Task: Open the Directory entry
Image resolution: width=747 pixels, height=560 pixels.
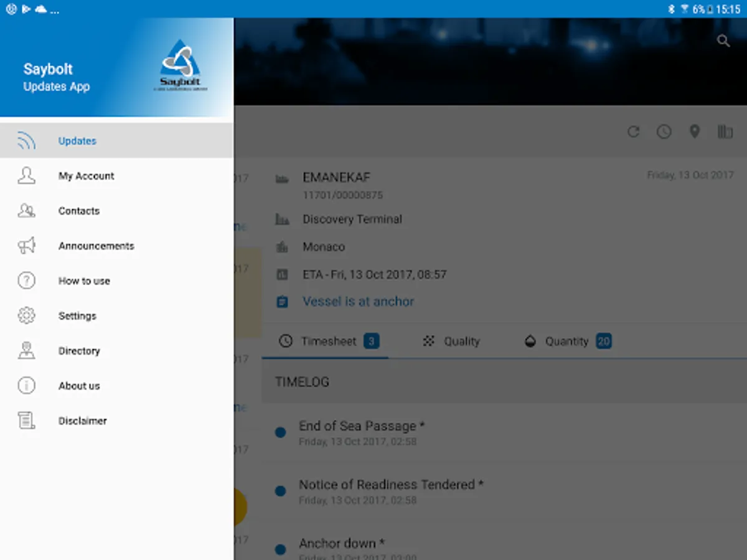Action: (116, 351)
